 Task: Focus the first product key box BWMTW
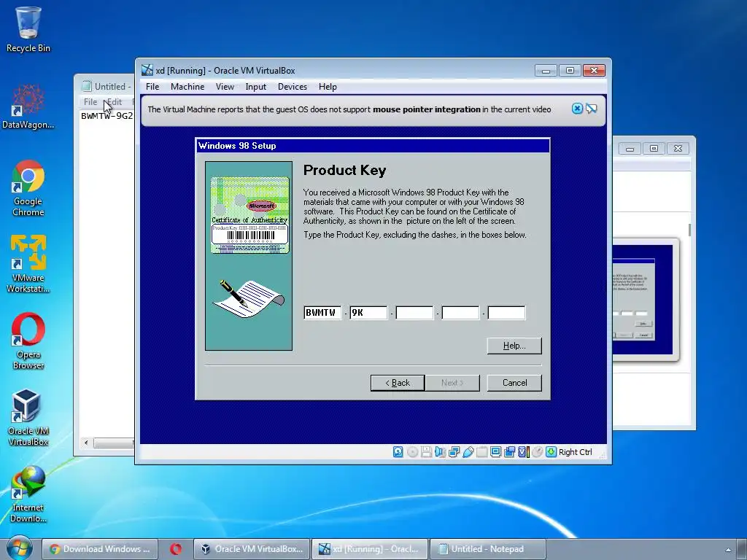click(x=322, y=313)
